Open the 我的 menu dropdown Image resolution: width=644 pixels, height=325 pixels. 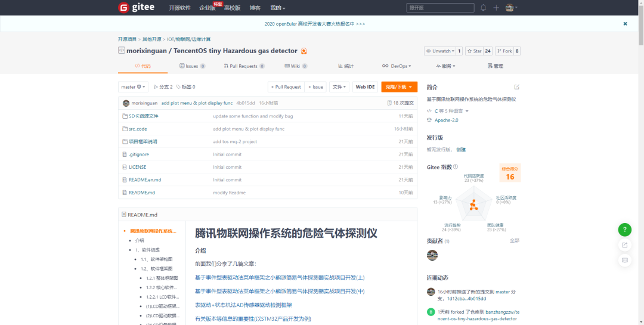[278, 8]
